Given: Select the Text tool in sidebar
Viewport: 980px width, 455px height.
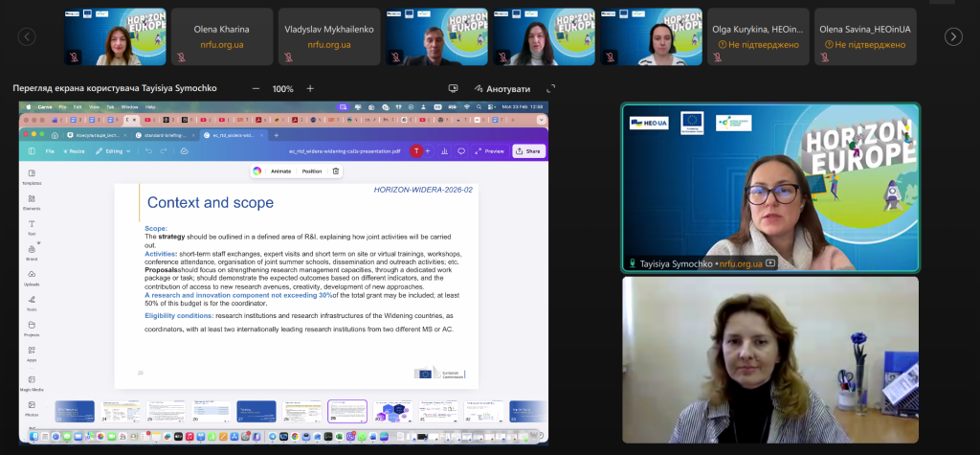Looking at the screenshot, I should [32, 227].
